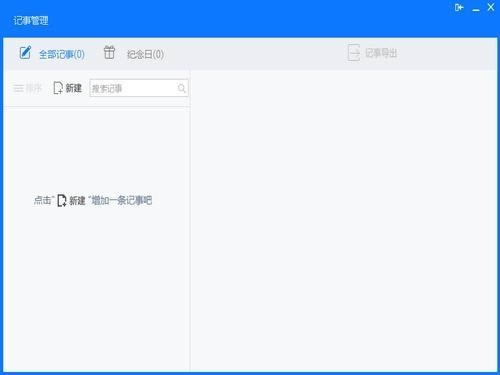Click the hint text 增加一条记事吧

(122, 200)
